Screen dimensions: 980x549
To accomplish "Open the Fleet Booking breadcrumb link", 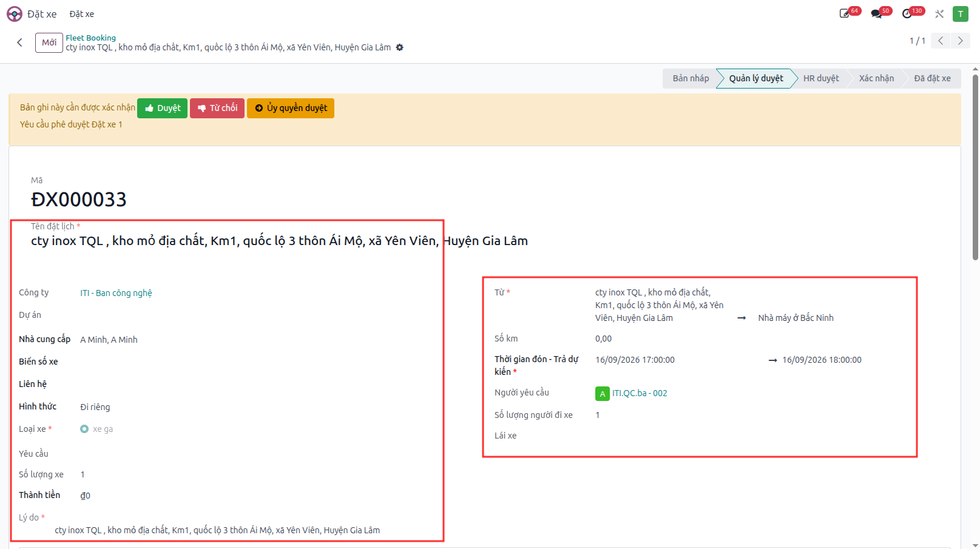I will [90, 38].
